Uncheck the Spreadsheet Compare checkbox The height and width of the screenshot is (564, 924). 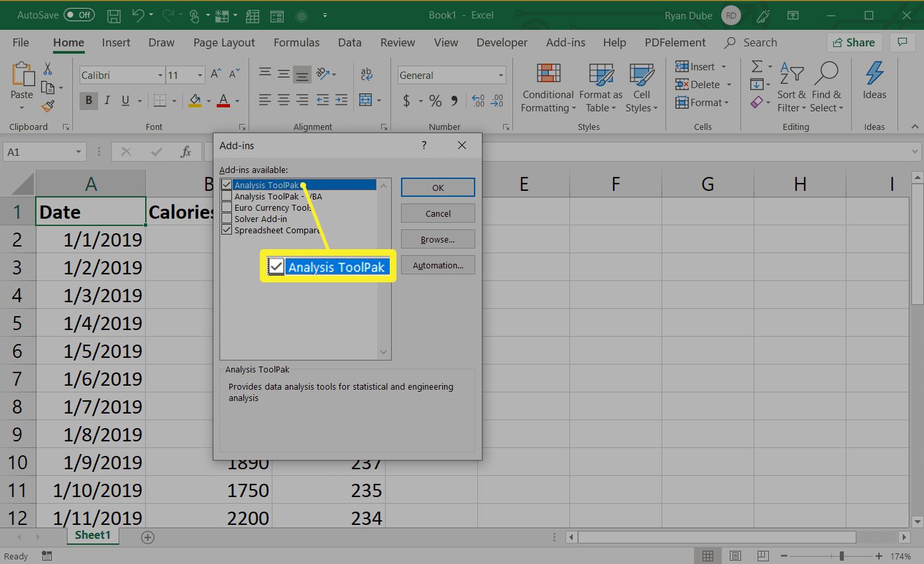click(x=227, y=230)
